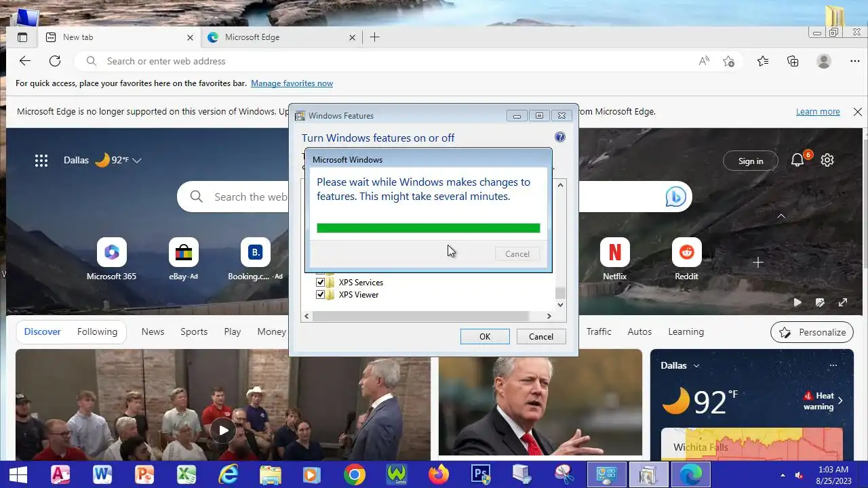
Task: Launch Firefox from taskbar
Action: point(438,474)
